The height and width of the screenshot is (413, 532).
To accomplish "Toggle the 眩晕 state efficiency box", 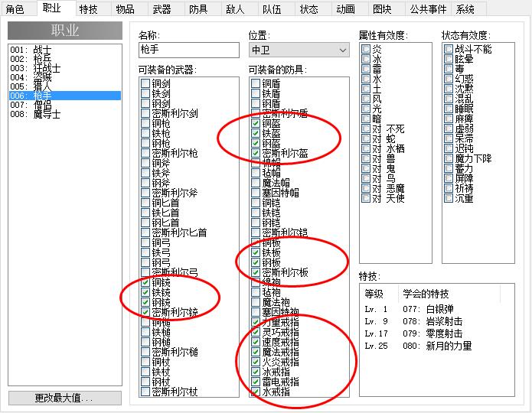I will pyautogui.click(x=449, y=59).
